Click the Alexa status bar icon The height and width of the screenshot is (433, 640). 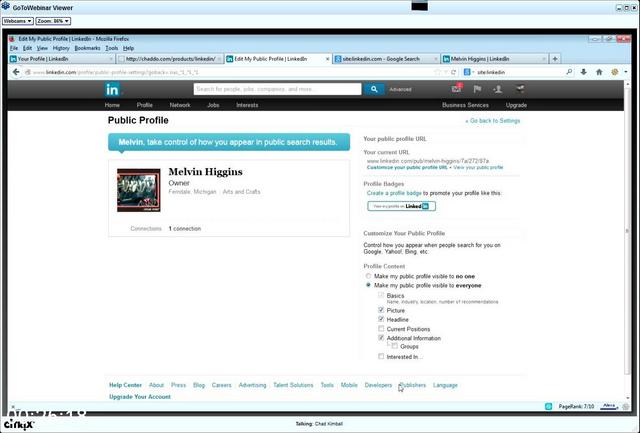click(609, 406)
